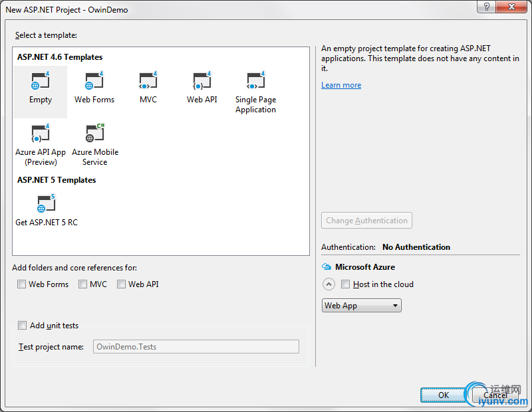Click the ASP.NET 5 Templates heading
The image size is (532, 412).
[57, 180]
